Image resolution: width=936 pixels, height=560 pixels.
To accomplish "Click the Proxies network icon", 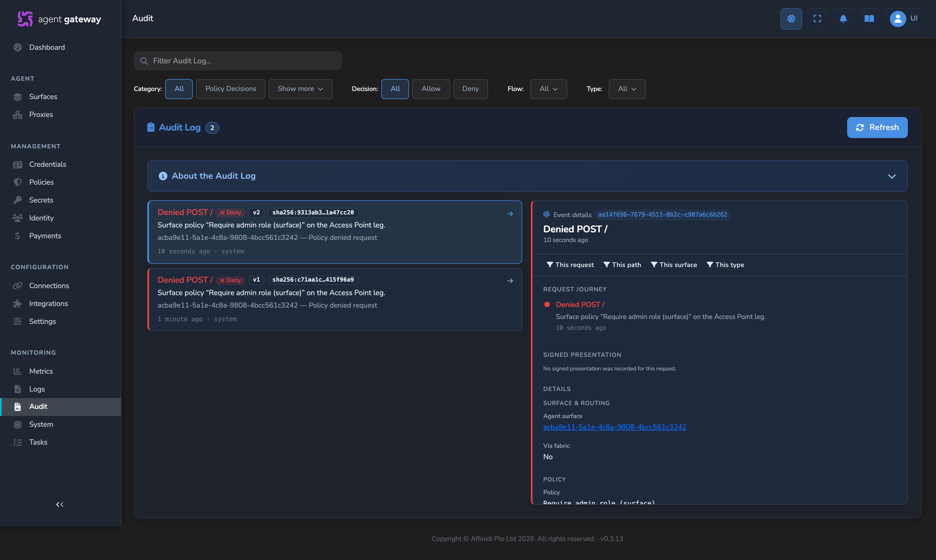I will click(x=17, y=115).
